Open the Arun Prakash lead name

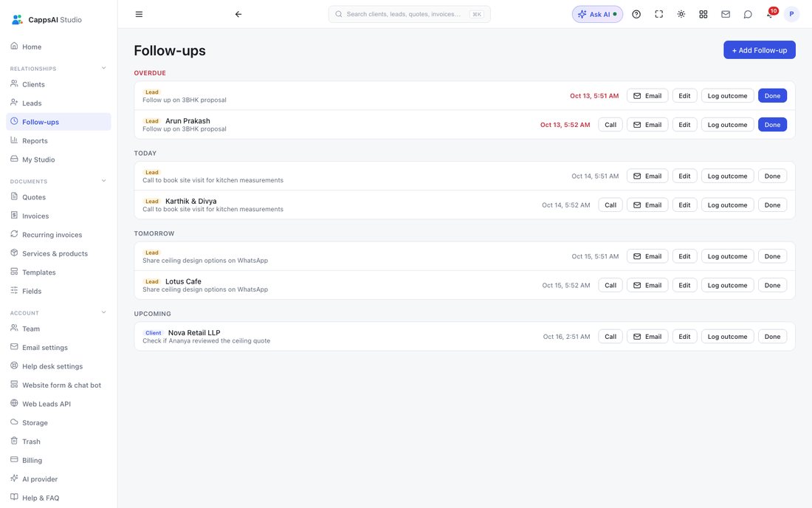pyautogui.click(x=187, y=120)
